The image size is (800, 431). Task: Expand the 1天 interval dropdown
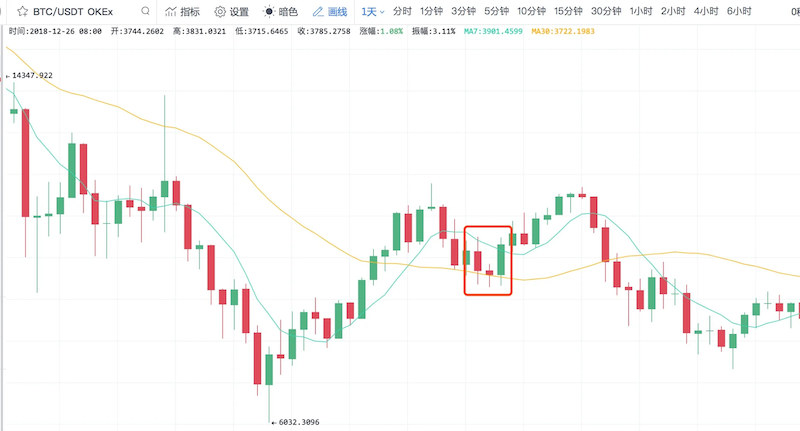click(372, 11)
